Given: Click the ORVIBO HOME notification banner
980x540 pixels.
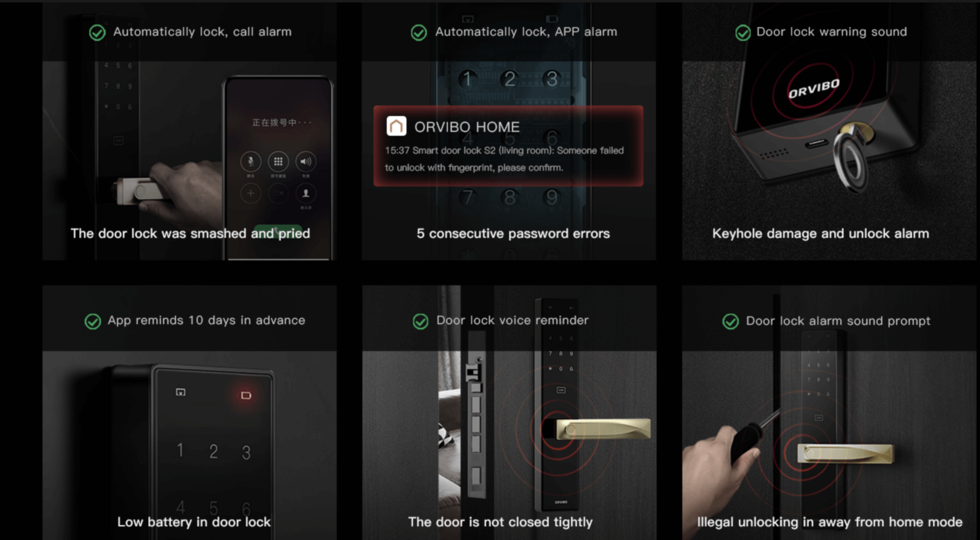Looking at the screenshot, I should 508,146.
